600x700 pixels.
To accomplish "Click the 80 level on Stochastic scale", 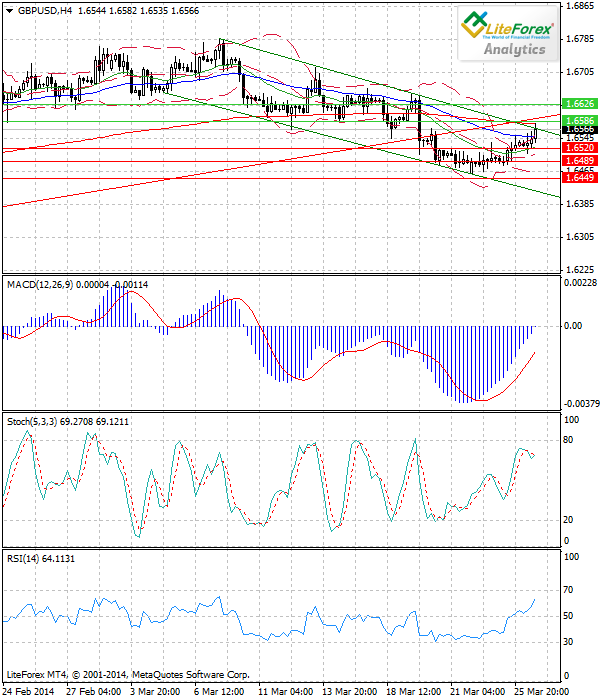I will tap(568, 439).
